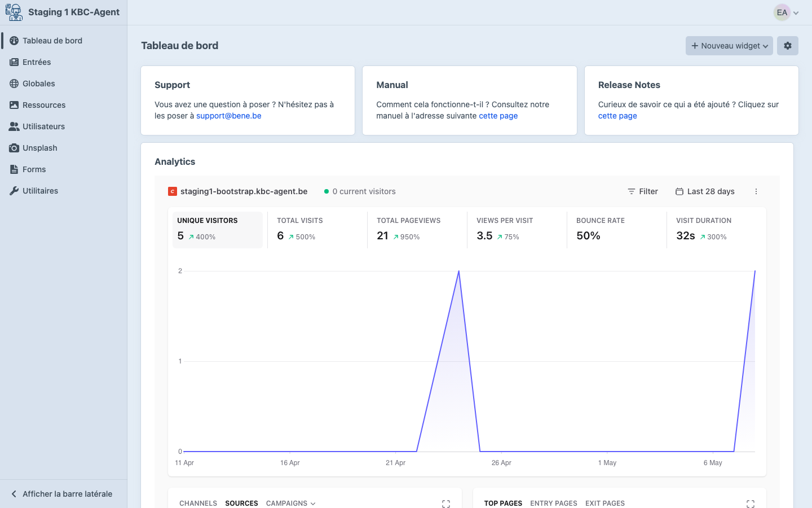
Task: Open the Manual cette page link
Action: tap(498, 116)
